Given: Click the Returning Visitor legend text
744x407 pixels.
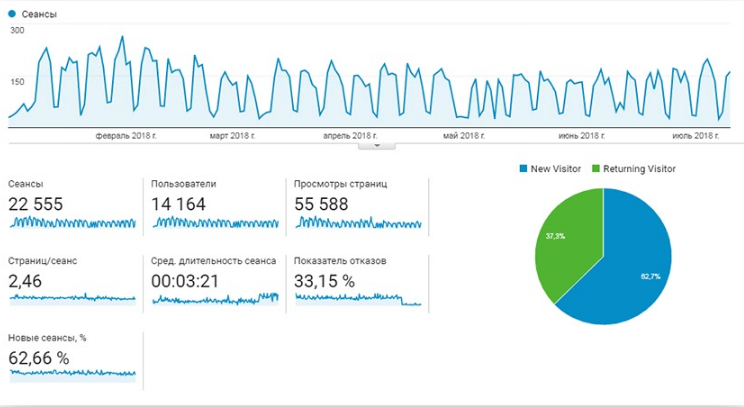Looking at the screenshot, I should tap(639, 169).
